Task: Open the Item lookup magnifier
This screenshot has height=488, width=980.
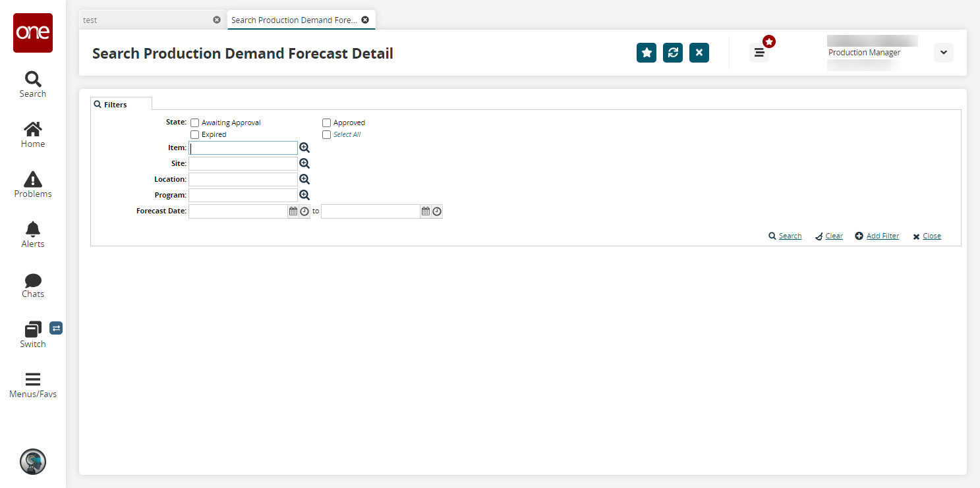Action: pos(304,148)
